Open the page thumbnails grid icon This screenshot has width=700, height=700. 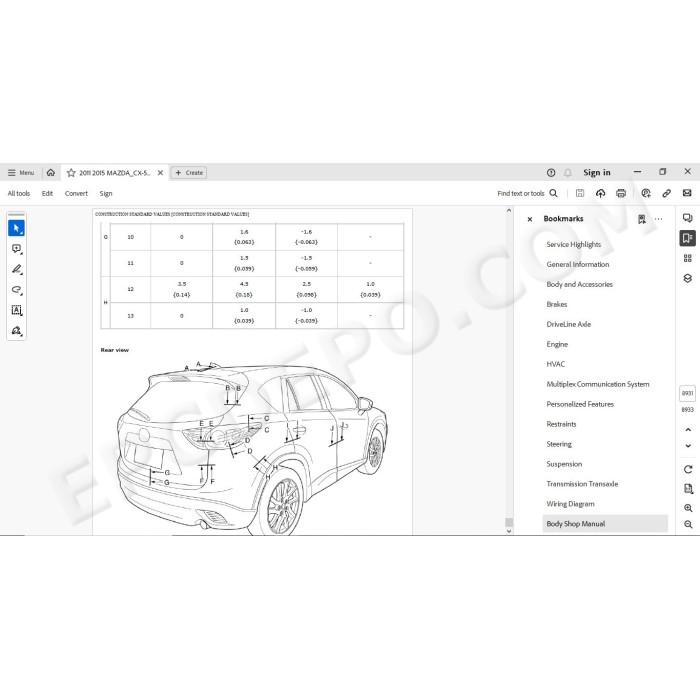point(688,258)
